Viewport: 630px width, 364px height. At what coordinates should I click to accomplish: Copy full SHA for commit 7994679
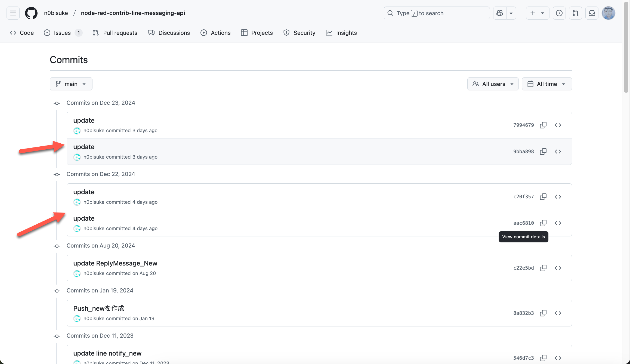[543, 125]
